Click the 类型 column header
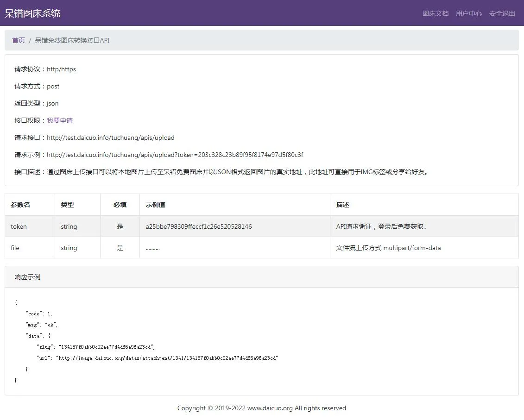524x420 pixels. coord(67,205)
